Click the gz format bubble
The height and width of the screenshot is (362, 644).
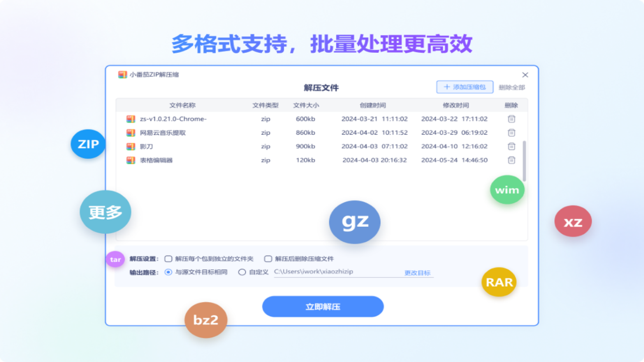pos(354,222)
